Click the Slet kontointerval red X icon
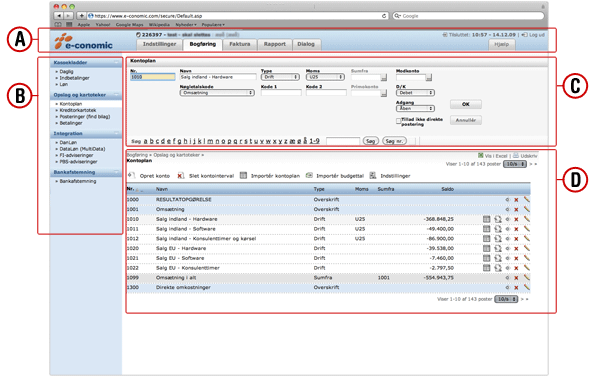Image resolution: width=600 pixels, height=384 pixels. tap(180, 176)
